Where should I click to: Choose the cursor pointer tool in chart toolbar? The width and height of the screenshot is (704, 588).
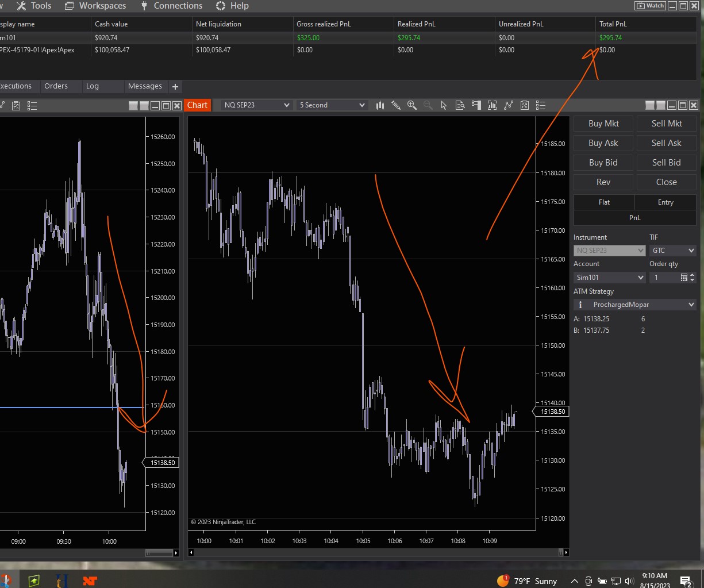(x=444, y=105)
